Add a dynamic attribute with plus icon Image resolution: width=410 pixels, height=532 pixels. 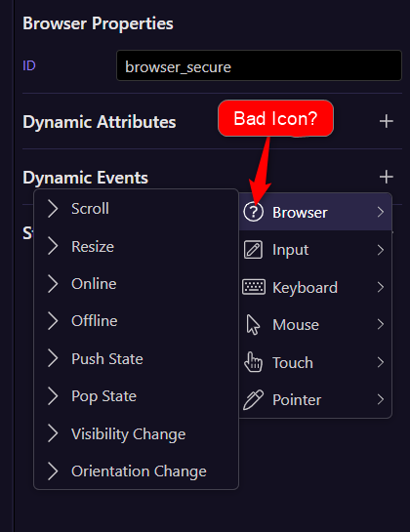click(387, 121)
